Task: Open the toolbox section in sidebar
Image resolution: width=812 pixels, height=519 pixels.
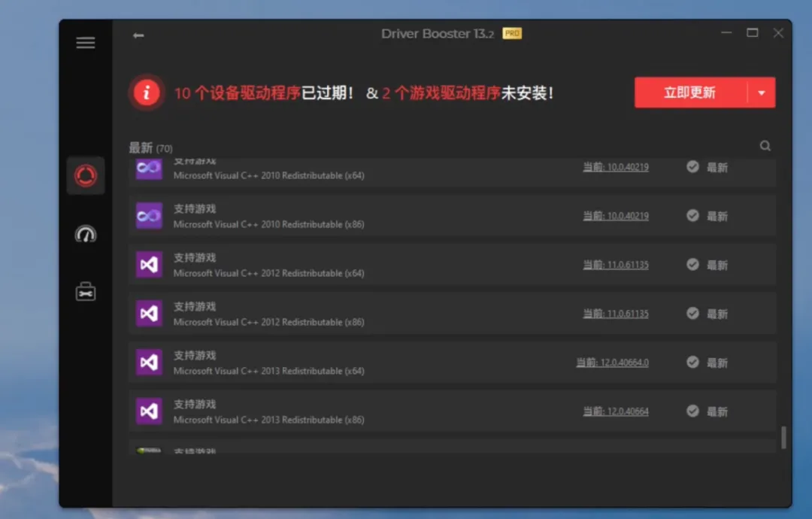Action: point(86,292)
